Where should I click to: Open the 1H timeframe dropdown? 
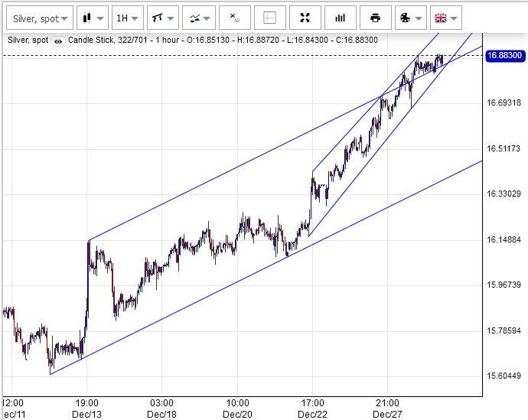click(128, 18)
